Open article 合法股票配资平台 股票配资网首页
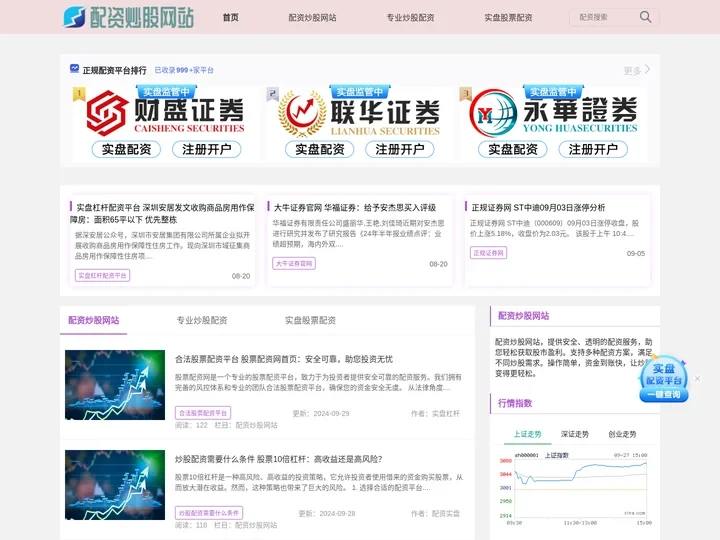Image resolution: width=720 pixels, height=540 pixels. tap(284, 359)
